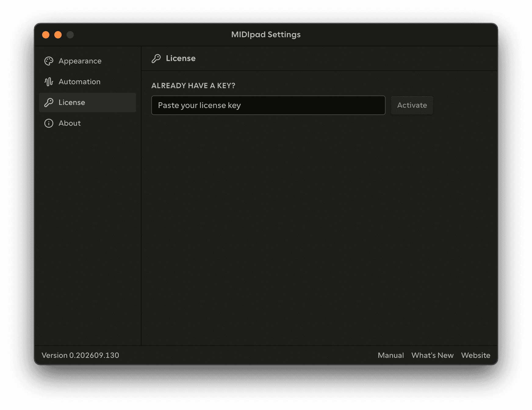532x410 pixels.
Task: Select the License sidebar item
Action: coord(88,103)
